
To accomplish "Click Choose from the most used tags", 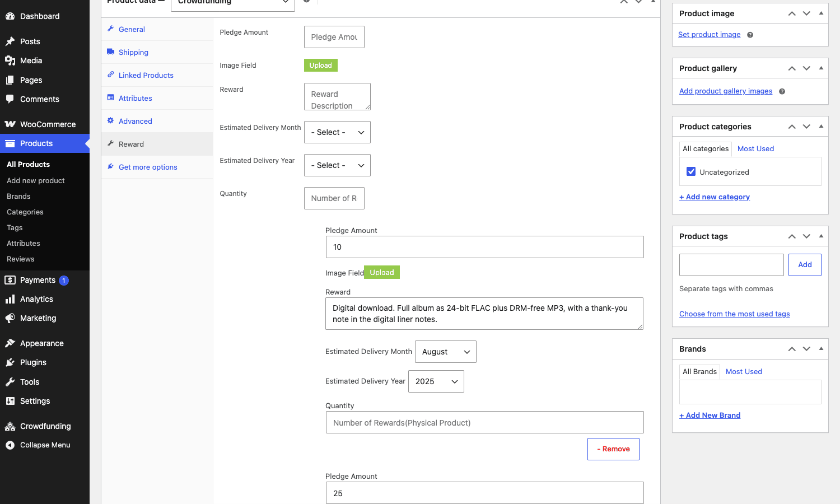I will [735, 314].
